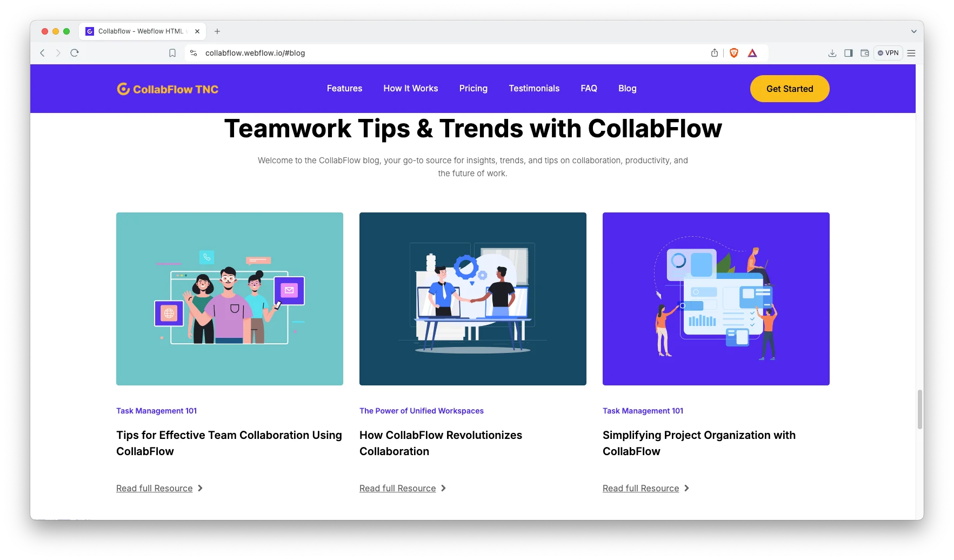Viewport: 954px width, 560px height.
Task: Open the downloads icon
Action: click(832, 53)
